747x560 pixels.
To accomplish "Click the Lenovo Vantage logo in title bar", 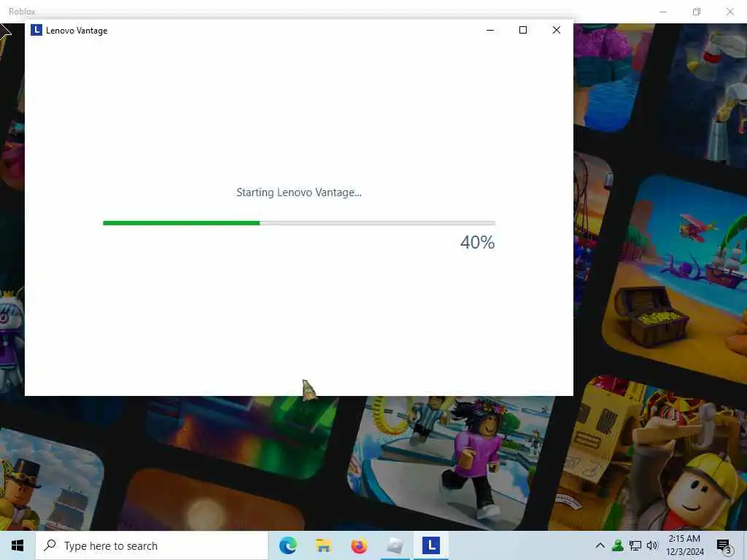I will pos(36,30).
